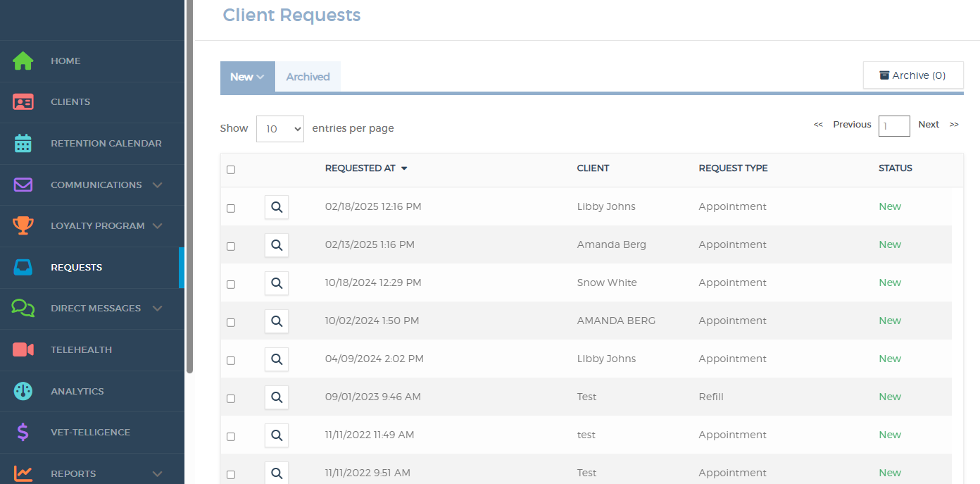This screenshot has width=980, height=484.
Task: Open the Home sidebar icon
Action: coord(23,61)
